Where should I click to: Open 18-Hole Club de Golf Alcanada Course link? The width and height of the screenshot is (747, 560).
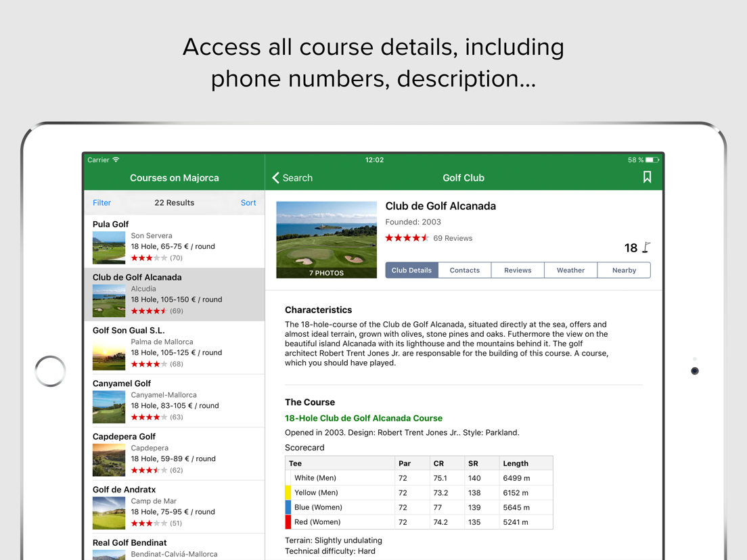point(363,418)
